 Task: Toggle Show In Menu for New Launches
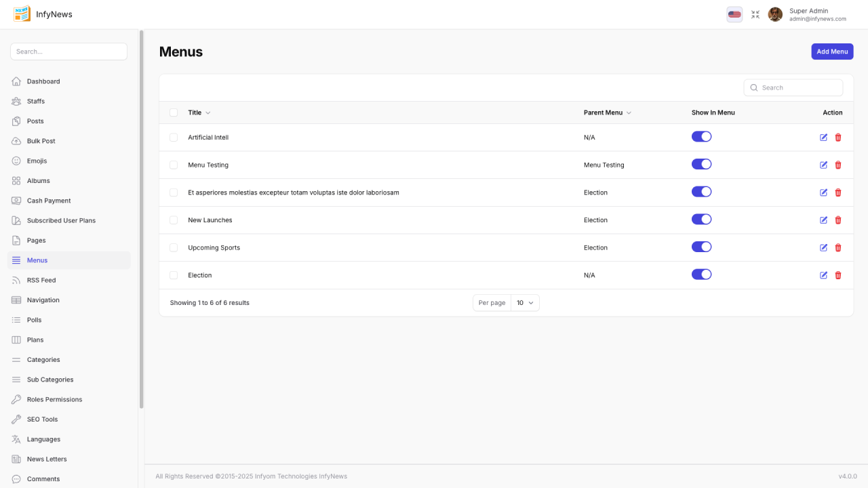pos(701,220)
